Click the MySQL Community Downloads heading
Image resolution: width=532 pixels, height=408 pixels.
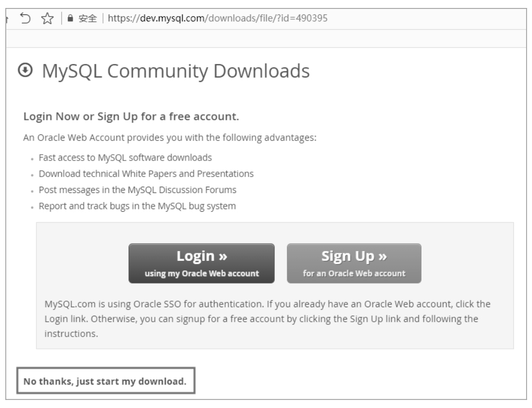click(176, 70)
